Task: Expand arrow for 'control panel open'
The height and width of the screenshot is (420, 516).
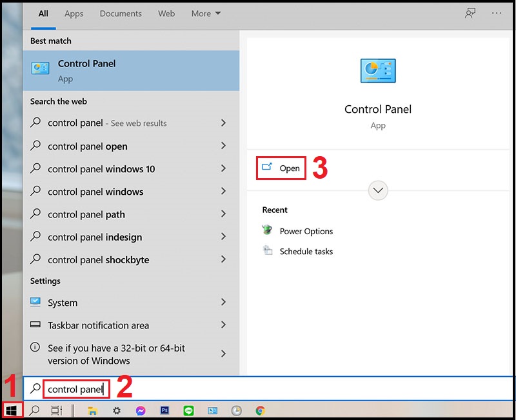Action: [x=223, y=146]
